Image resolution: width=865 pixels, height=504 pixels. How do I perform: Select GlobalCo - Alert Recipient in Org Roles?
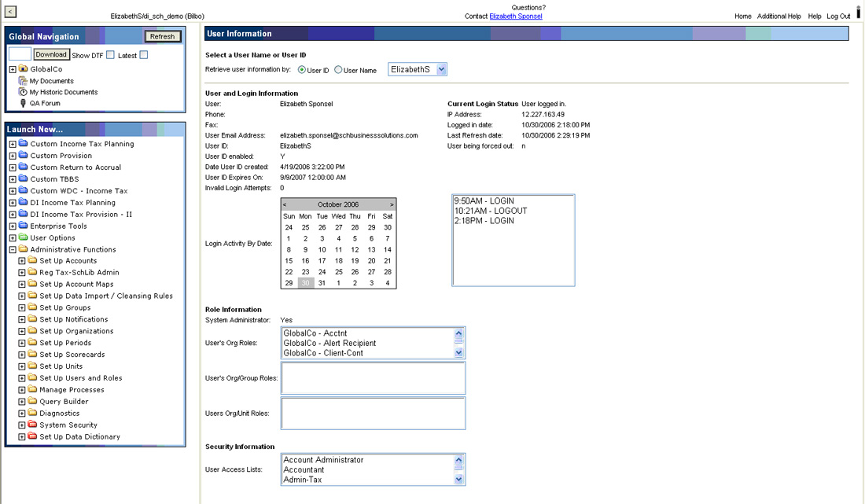329,343
